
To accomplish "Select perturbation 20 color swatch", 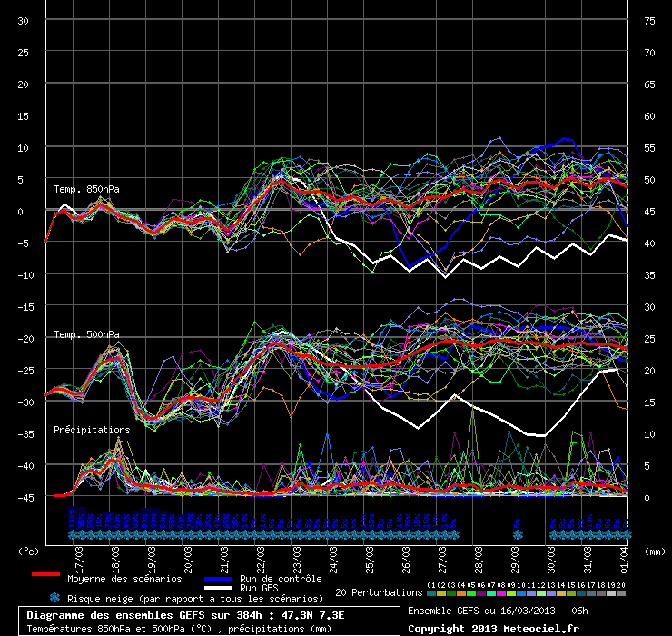I will [x=621, y=593].
